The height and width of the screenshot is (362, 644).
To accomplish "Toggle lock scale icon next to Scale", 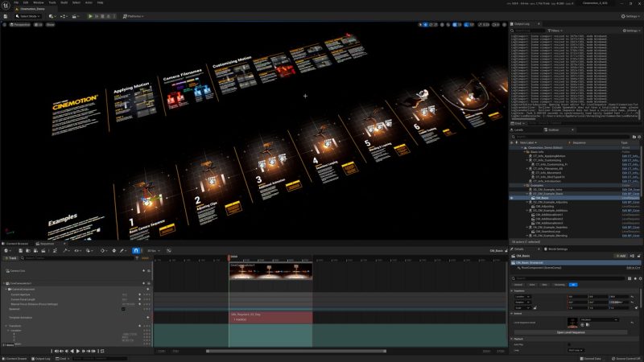I will pyautogui.click(x=535, y=307).
